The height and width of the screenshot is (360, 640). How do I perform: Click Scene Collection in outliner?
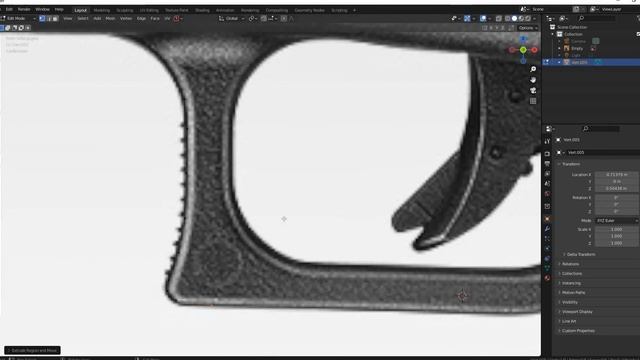coord(572,27)
